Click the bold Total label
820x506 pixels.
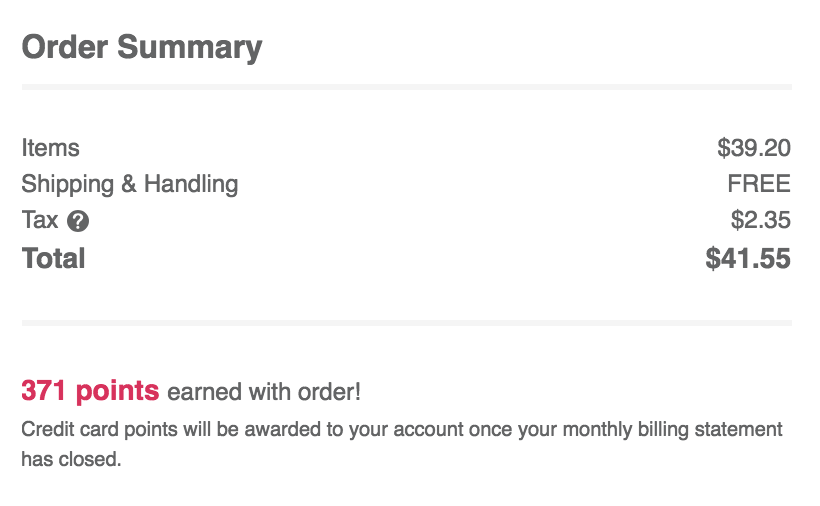click(53, 258)
